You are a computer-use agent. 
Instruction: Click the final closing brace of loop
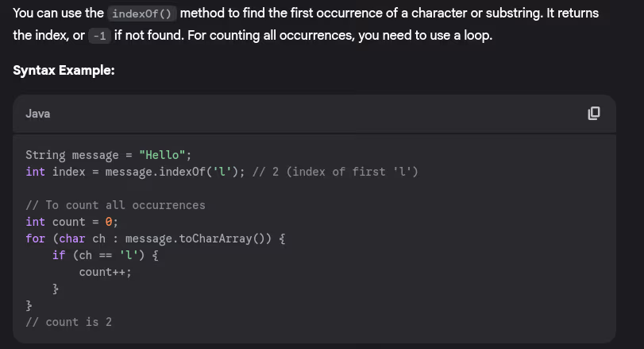(x=29, y=305)
